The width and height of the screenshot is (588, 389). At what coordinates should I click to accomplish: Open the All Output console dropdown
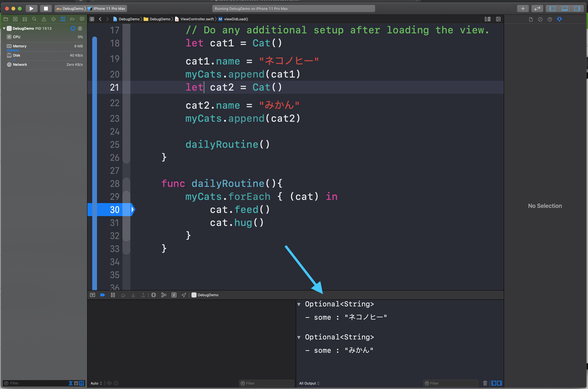coord(309,383)
